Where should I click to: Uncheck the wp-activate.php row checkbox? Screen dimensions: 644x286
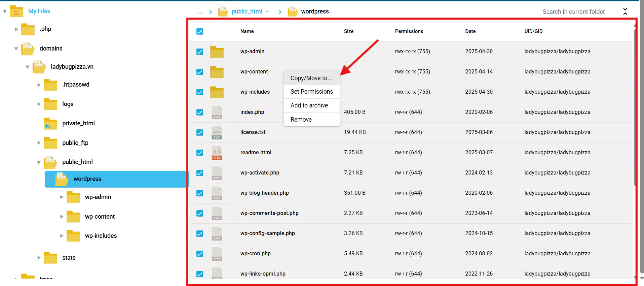[x=200, y=173]
